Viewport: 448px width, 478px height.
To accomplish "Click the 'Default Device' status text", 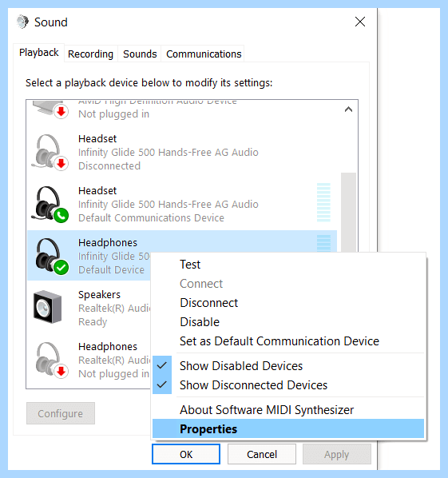I will click(111, 269).
